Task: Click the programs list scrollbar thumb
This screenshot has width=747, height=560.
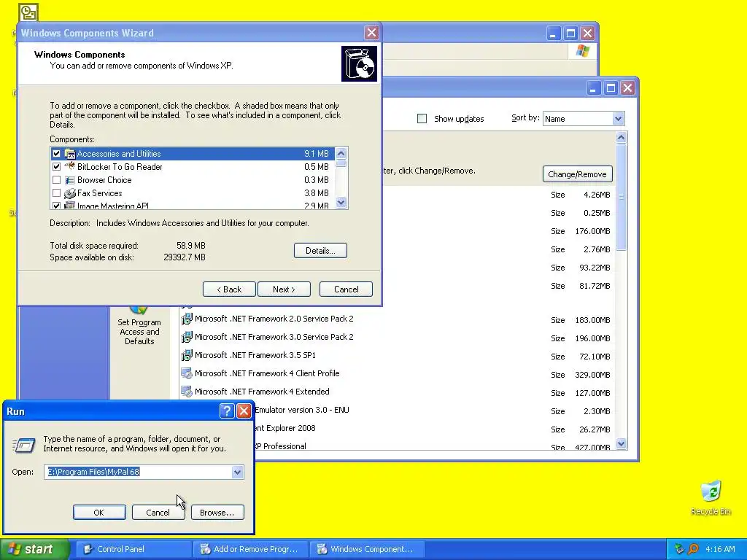Action: pos(621,196)
